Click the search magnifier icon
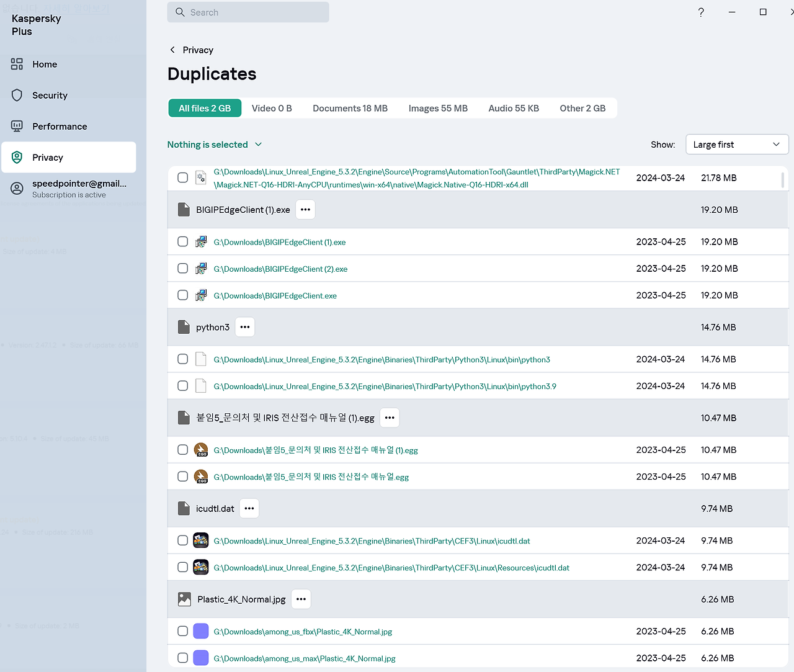Screen dimensions: 794x672 [180, 12]
